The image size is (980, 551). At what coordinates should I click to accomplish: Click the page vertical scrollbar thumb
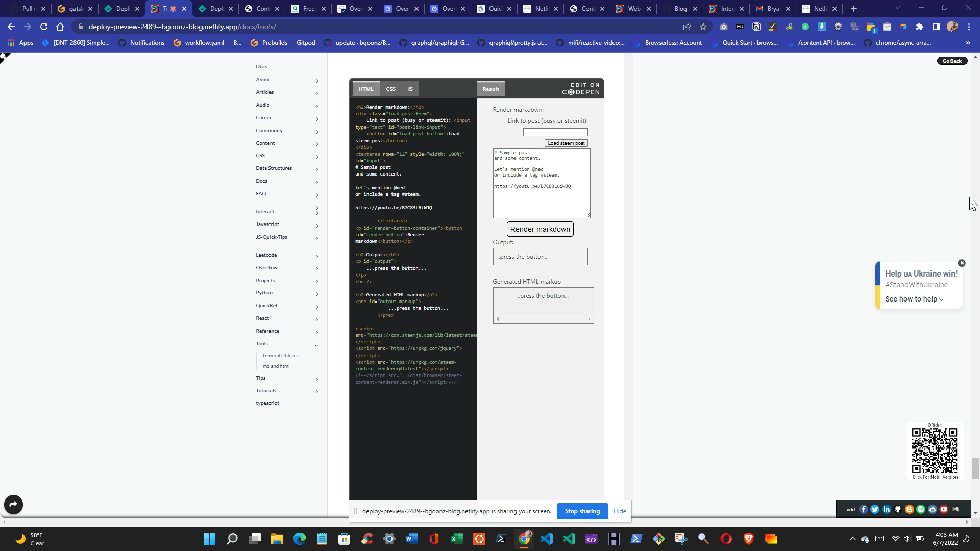click(975, 468)
